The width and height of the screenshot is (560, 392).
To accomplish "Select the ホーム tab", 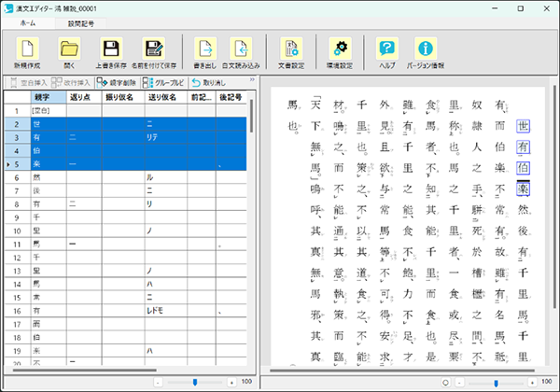I will pos(28,22).
